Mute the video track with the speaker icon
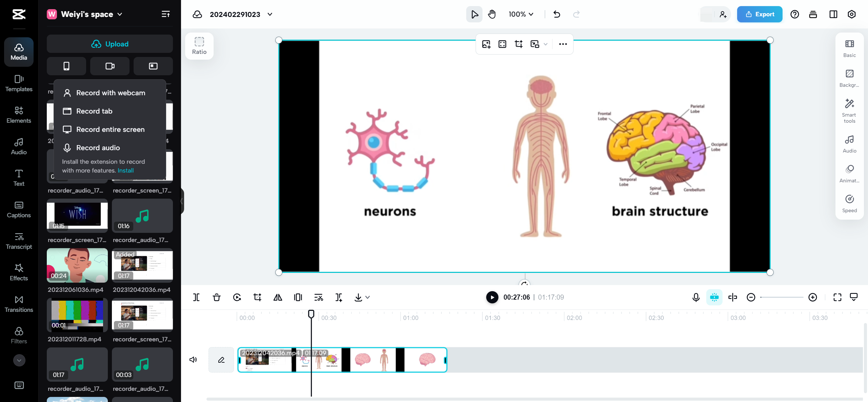The width and height of the screenshot is (868, 402). coord(193,359)
